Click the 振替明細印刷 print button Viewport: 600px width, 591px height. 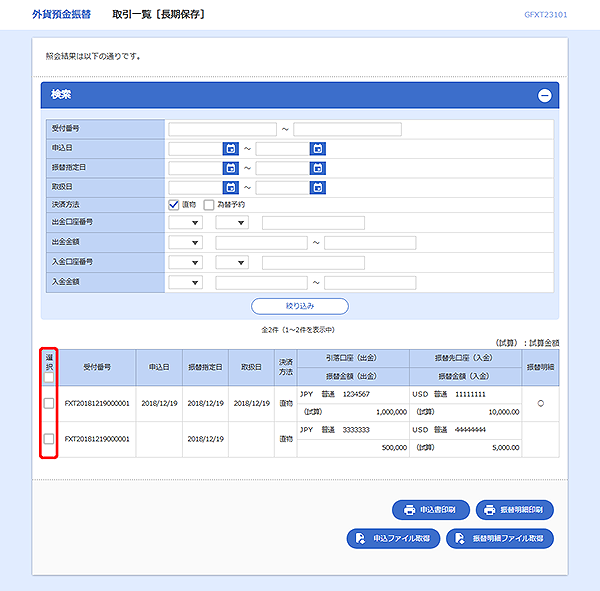pyautogui.click(x=515, y=510)
